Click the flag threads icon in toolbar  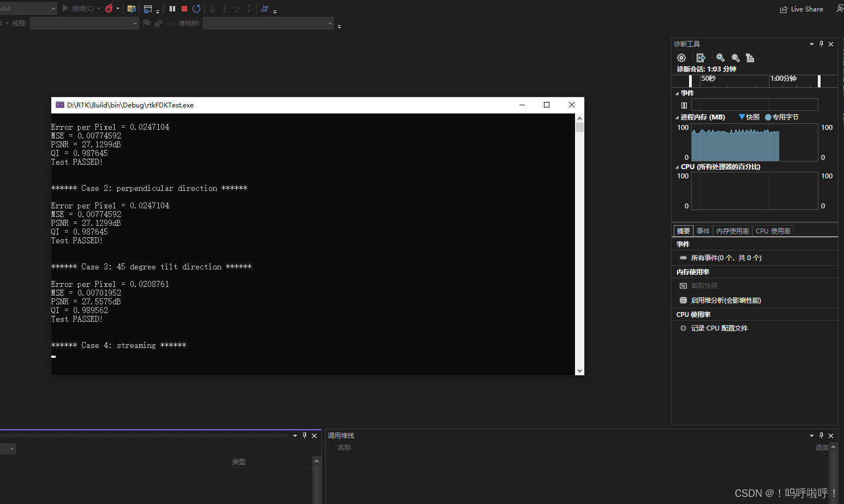(146, 23)
